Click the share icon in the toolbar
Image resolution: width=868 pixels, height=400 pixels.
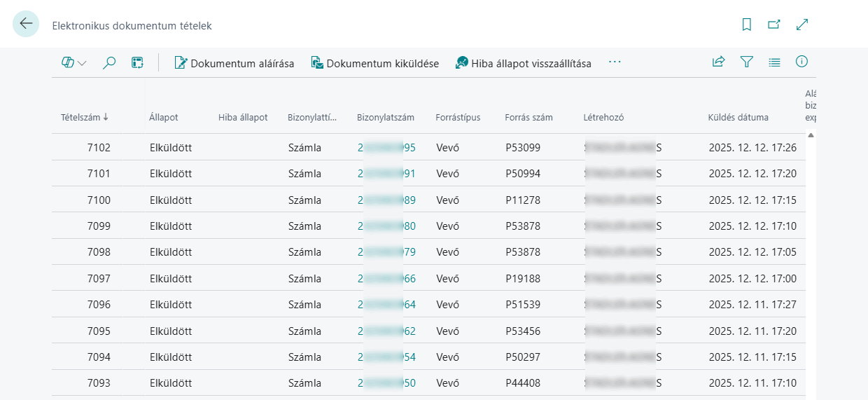pos(718,62)
